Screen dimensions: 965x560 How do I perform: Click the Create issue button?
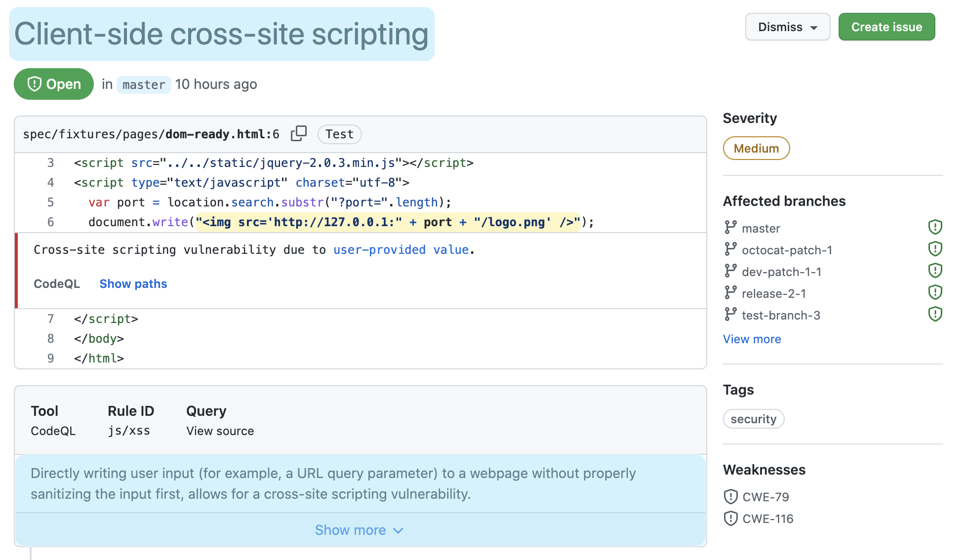coord(886,27)
